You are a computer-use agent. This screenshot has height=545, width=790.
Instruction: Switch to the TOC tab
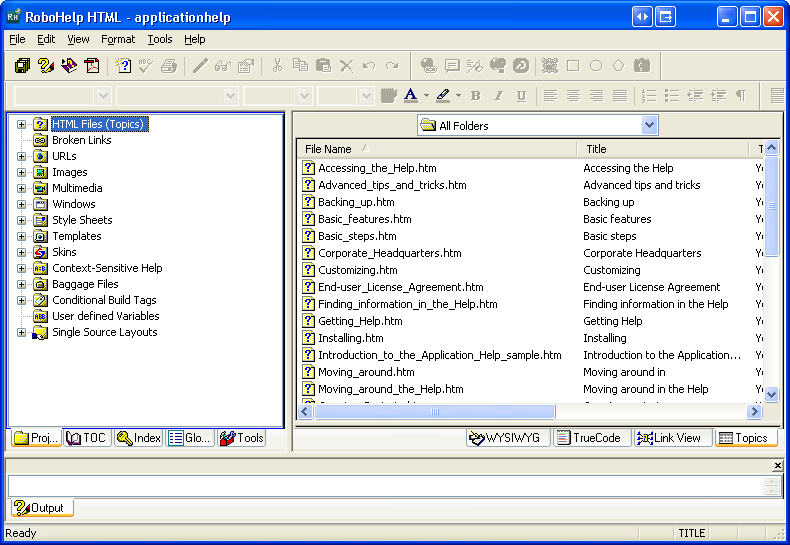click(x=87, y=438)
